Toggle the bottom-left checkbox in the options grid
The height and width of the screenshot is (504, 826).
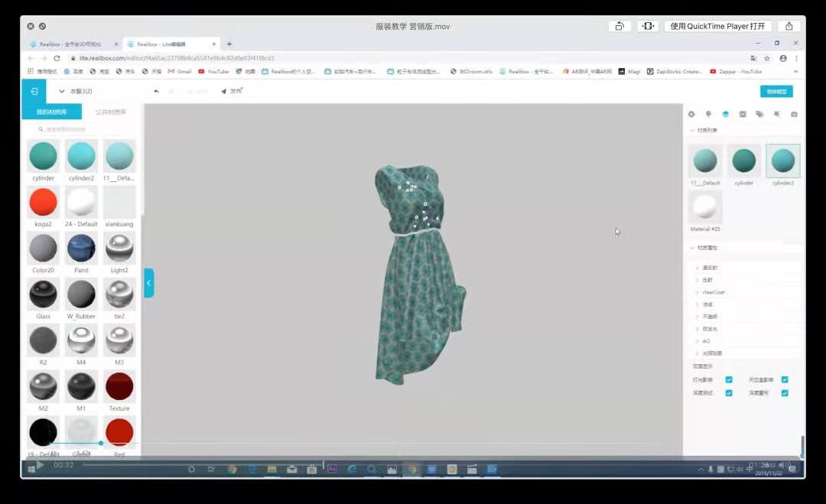click(729, 393)
